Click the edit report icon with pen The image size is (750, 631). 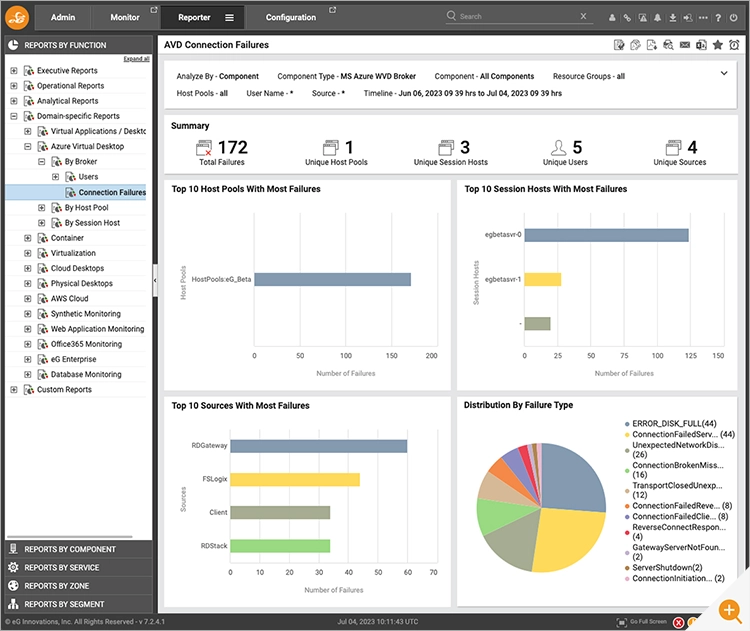tap(619, 45)
